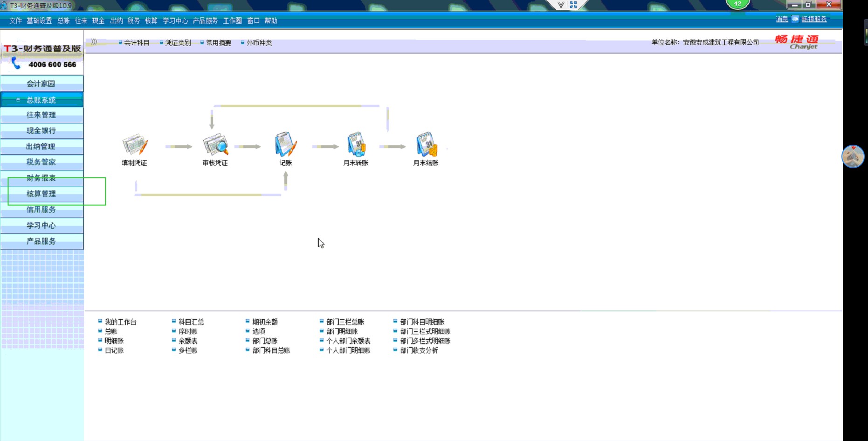Click the dropdown arrow tab at top center
868x441 pixels.
[561, 5]
